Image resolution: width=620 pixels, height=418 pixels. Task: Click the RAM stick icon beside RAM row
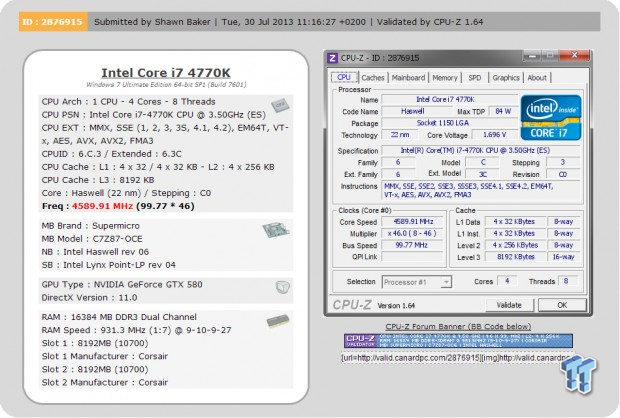coord(278,321)
